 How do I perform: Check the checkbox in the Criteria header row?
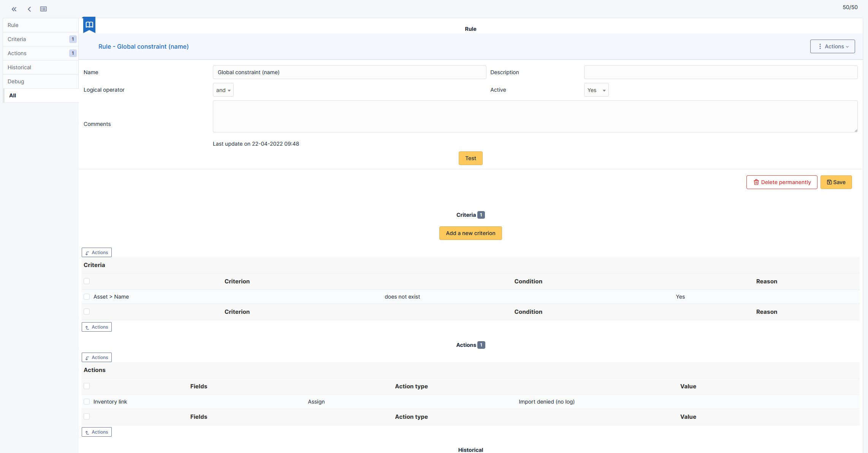click(x=87, y=281)
